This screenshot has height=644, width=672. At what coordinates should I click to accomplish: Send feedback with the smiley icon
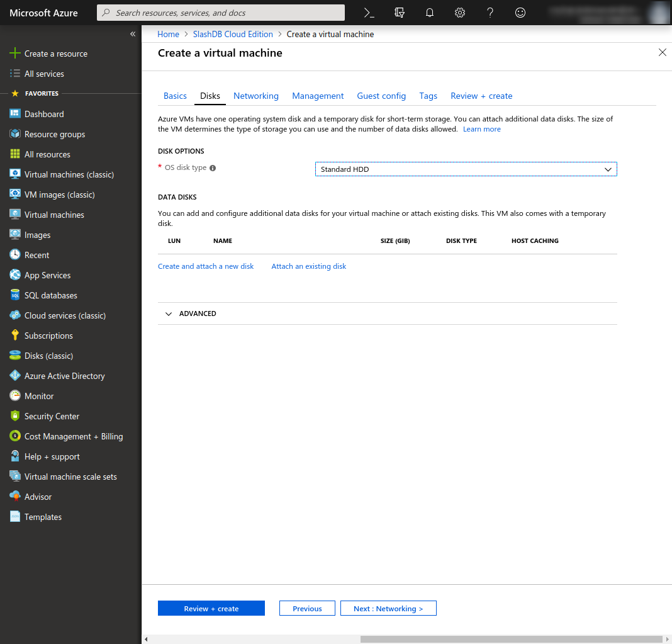(520, 13)
